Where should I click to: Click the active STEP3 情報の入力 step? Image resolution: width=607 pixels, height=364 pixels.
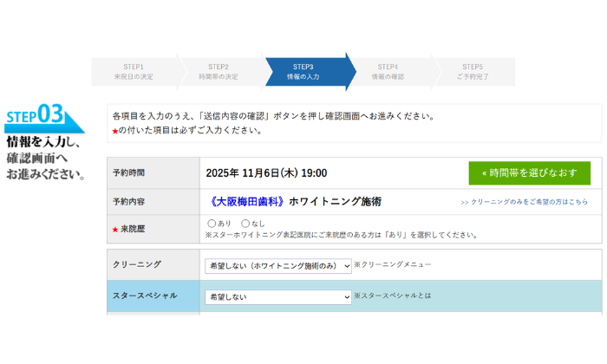[303, 72]
